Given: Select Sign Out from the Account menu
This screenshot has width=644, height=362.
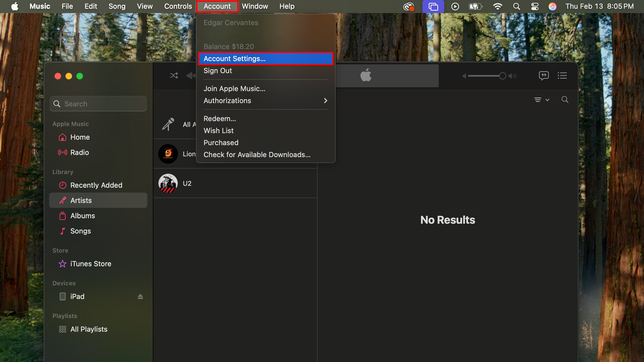Looking at the screenshot, I should tap(217, 71).
